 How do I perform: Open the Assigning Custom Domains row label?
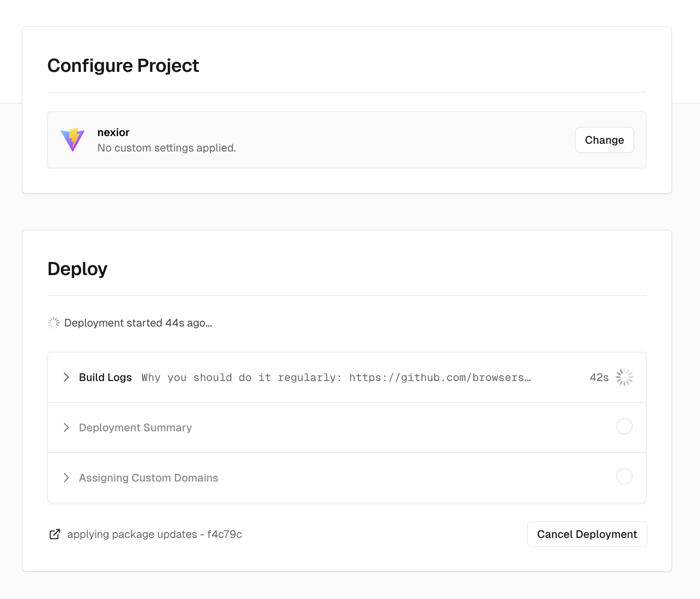point(149,478)
